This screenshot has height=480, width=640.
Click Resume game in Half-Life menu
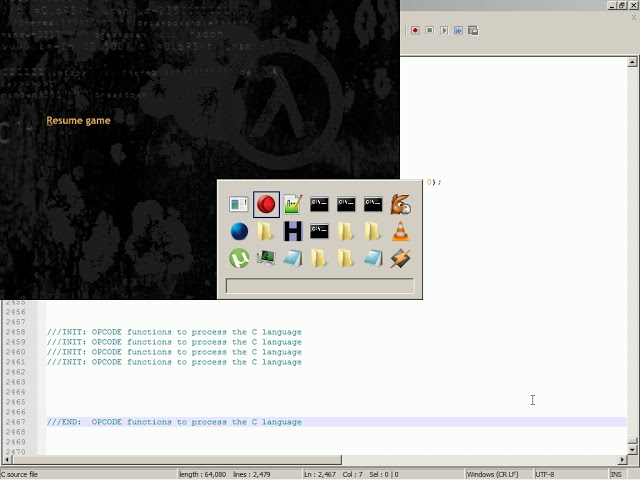click(78, 121)
